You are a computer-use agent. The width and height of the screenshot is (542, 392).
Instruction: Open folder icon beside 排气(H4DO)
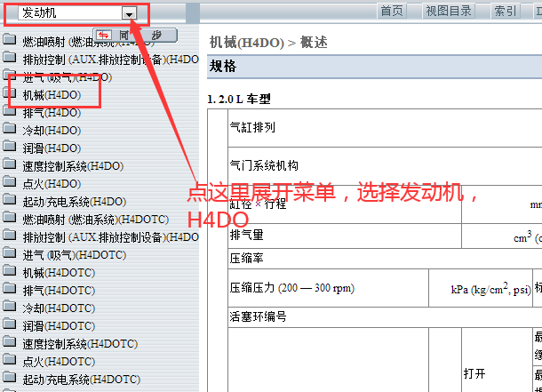point(10,110)
